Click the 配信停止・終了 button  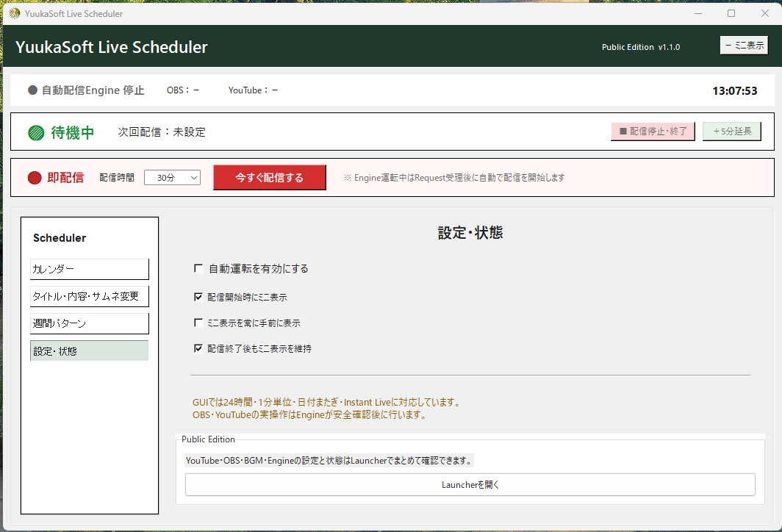[x=653, y=131]
